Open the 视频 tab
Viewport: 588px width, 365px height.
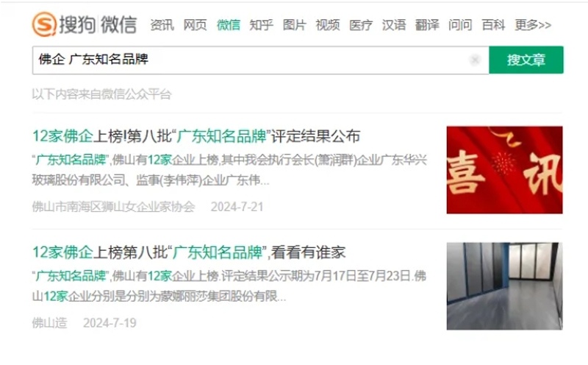[x=328, y=25]
